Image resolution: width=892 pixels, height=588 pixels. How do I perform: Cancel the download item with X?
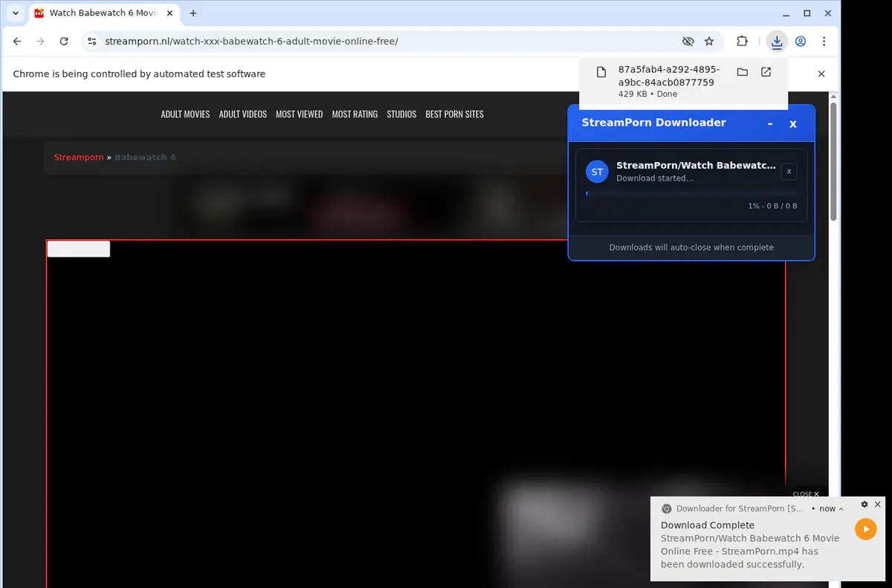click(x=789, y=172)
